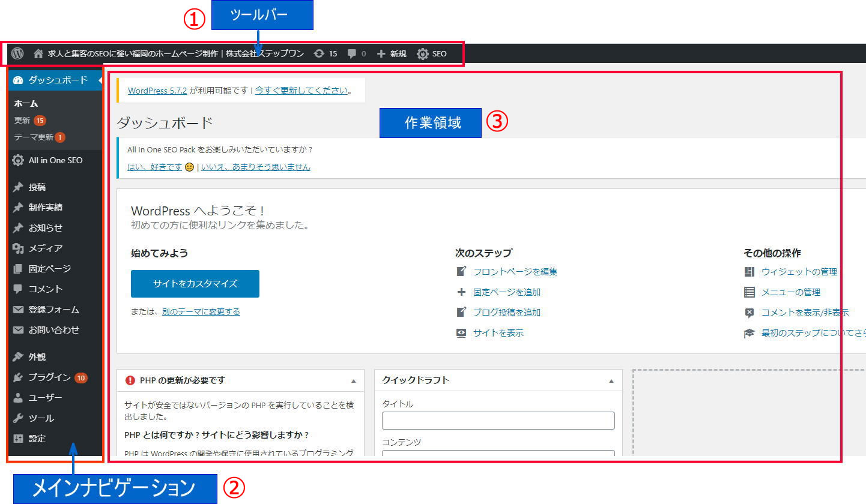866x504 pixels.
Task: Open the 投稿 menu label
Action: [x=37, y=187]
